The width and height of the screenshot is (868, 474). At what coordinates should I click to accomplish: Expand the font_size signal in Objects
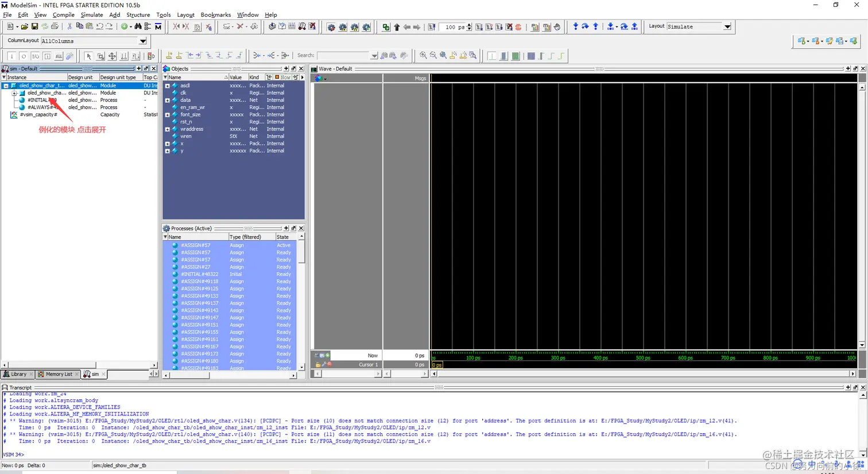(167, 115)
